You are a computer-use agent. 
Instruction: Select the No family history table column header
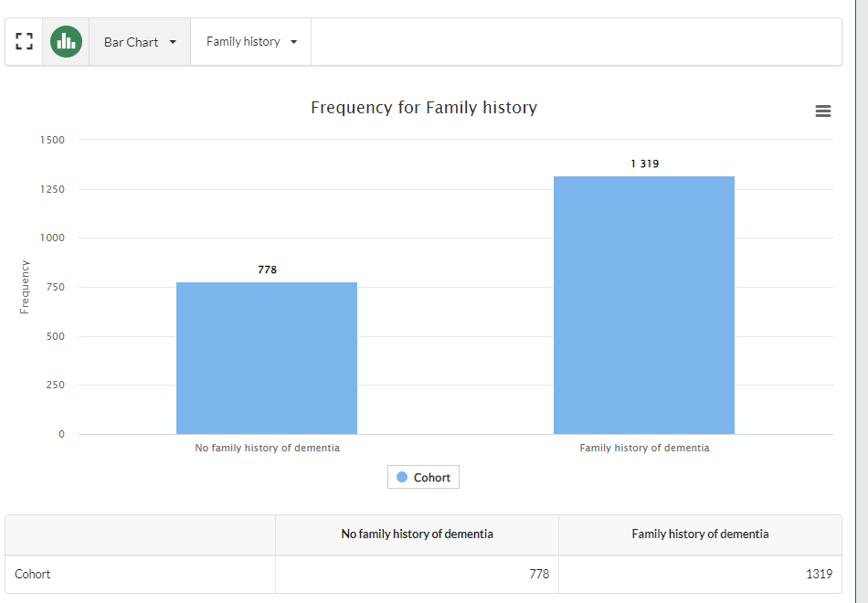417,534
